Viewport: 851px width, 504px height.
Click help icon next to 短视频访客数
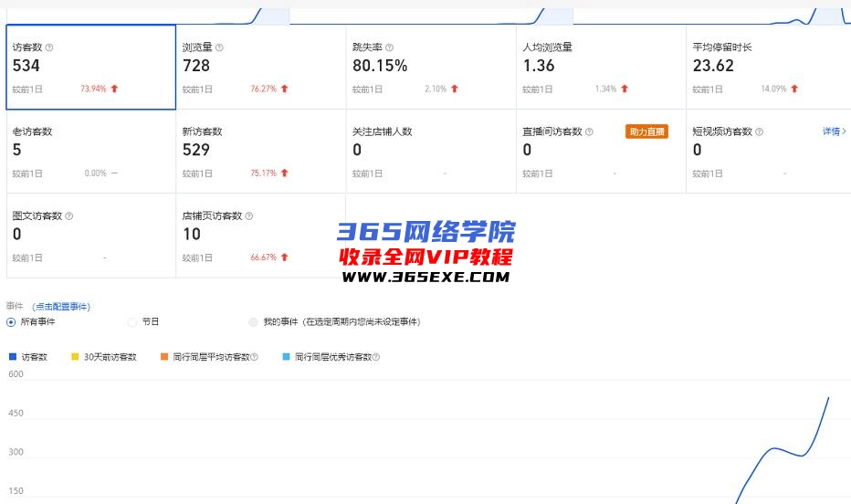(760, 131)
